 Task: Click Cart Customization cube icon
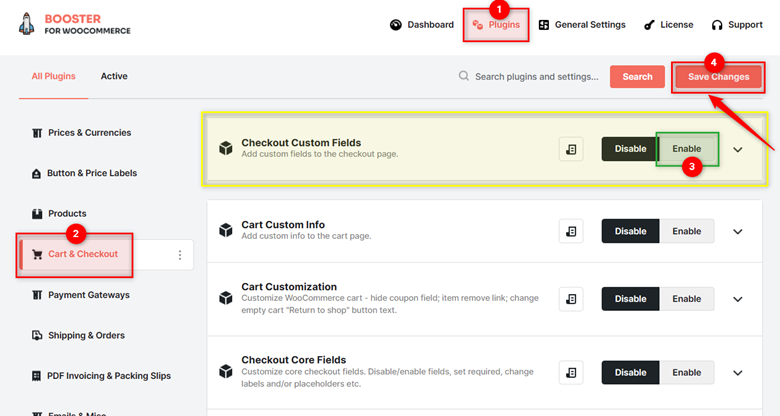[226, 298]
